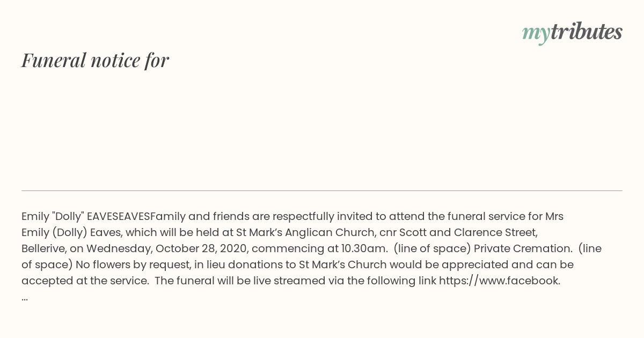Screen dimensions: 644x338
Task: Click the name Emily "Dolly" EAVESEAVES
Action: (86, 217)
